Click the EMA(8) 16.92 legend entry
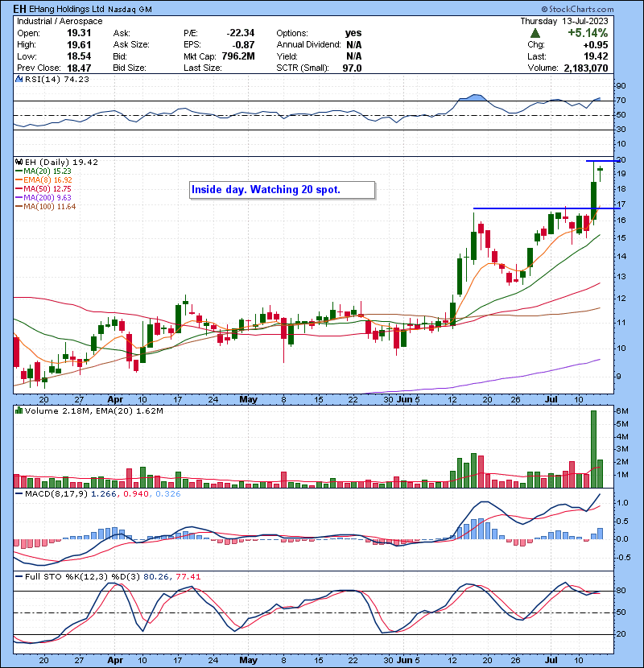 pyautogui.click(x=44, y=179)
